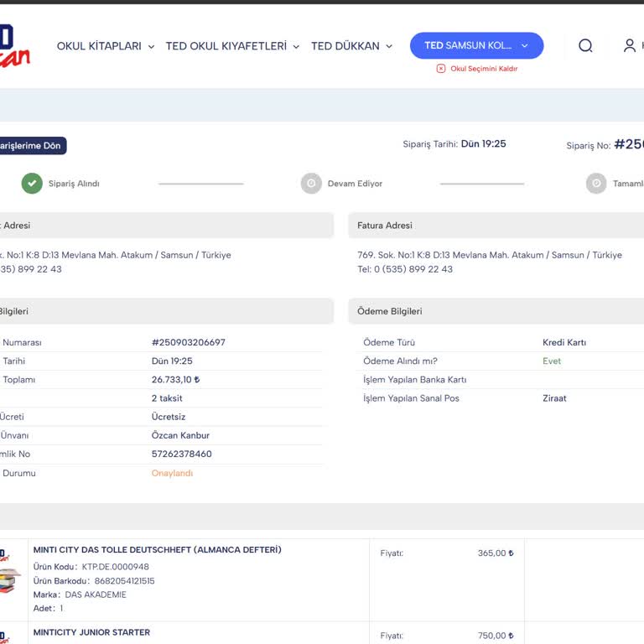Expand the TED OKUL KIYAFETLERİ menu
Viewport: 644px width, 644px height.
pyautogui.click(x=232, y=46)
